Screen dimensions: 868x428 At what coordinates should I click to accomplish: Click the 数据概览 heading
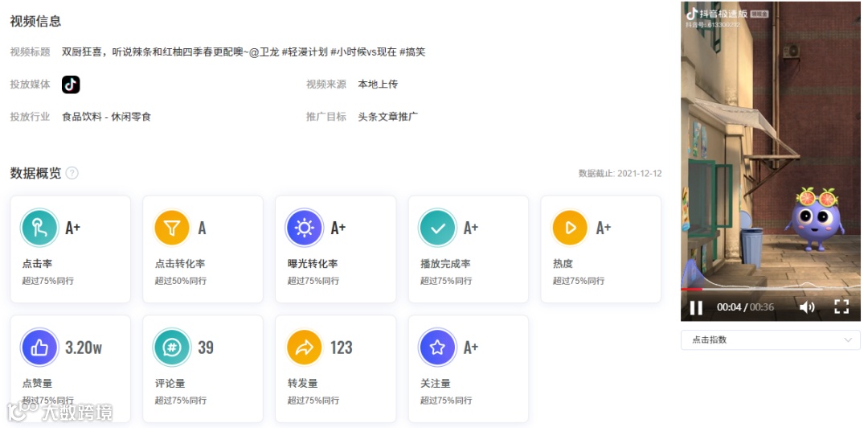click(35, 173)
